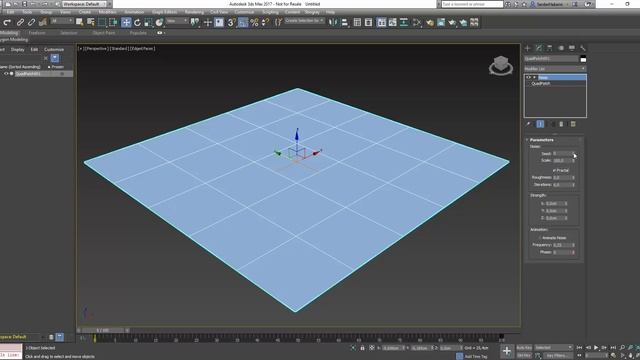Click the Use Pivot Point Center icon
640x360 pixels.
coord(195,22)
